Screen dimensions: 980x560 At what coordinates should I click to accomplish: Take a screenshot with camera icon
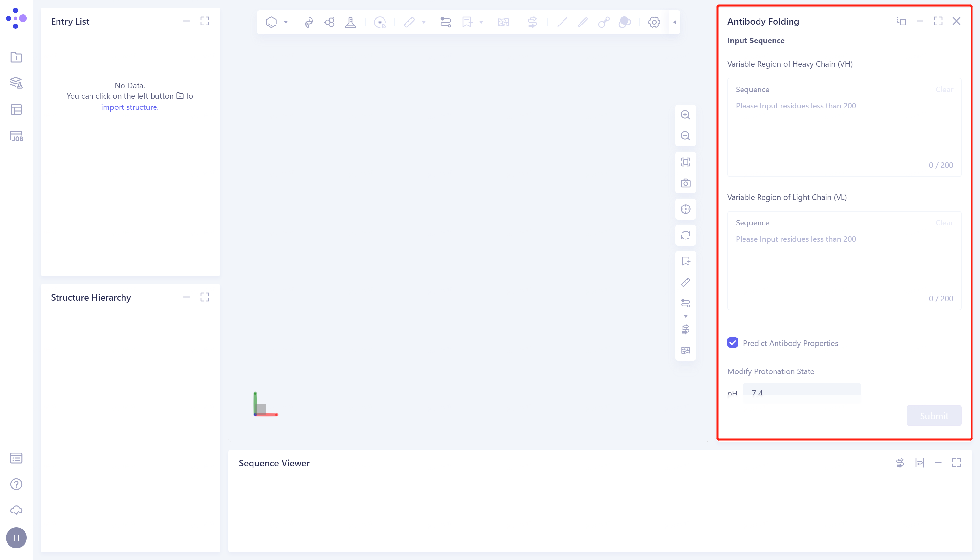pos(685,183)
